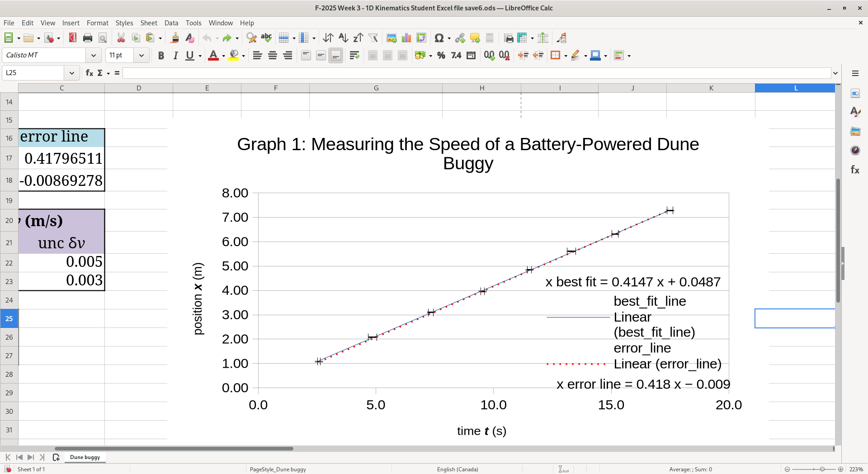Toggle Bold formatting
This screenshot has width=868, height=474.
point(161,55)
